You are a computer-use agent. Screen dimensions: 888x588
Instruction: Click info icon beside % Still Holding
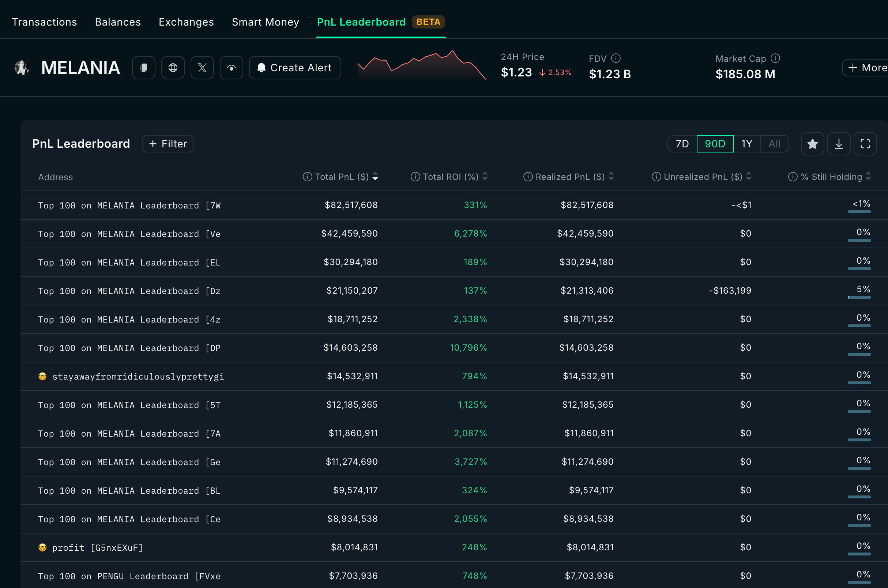click(x=793, y=177)
